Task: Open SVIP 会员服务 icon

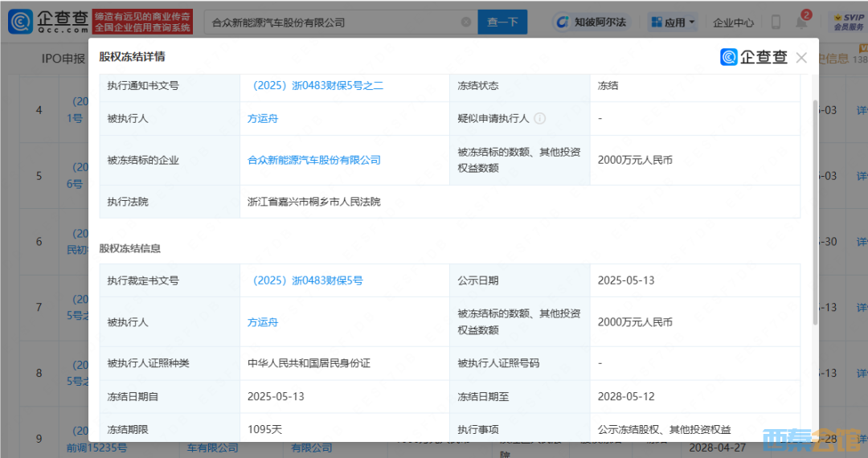Action: click(x=849, y=22)
